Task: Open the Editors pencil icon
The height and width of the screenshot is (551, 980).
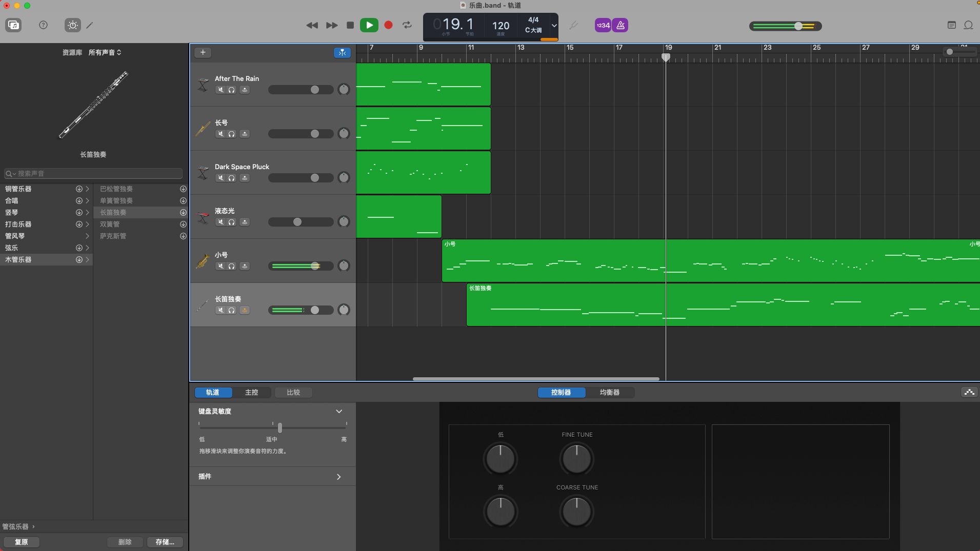Action: coord(90,25)
